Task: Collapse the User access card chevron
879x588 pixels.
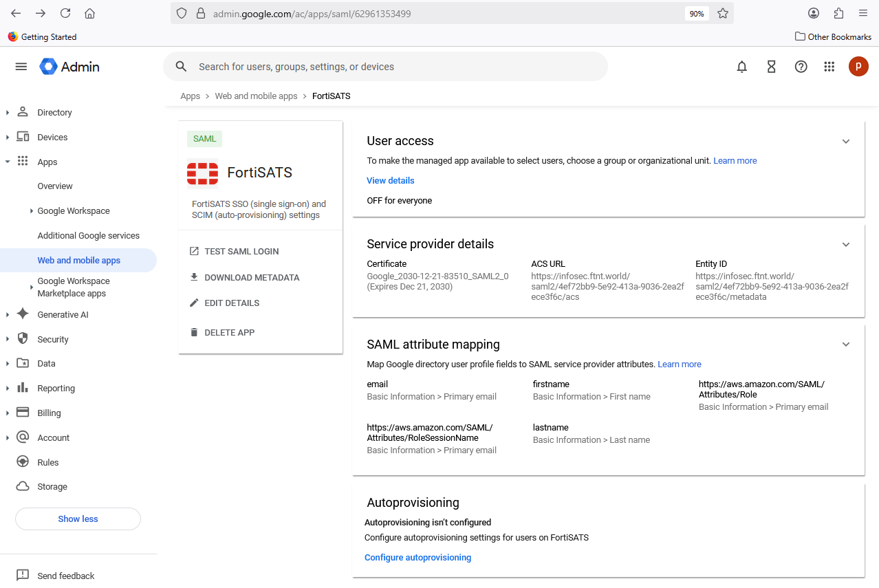Action: [x=846, y=141]
